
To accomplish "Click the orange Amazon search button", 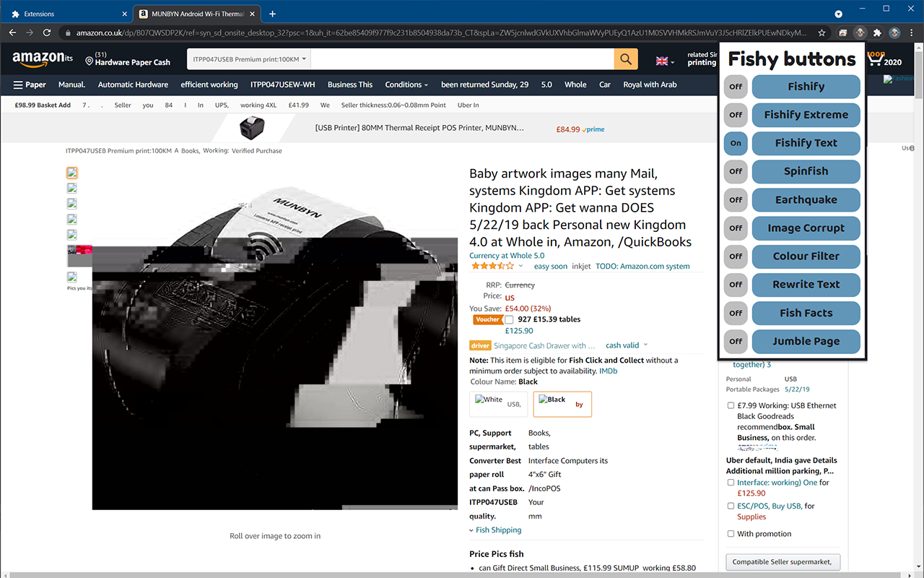I will pyautogui.click(x=626, y=59).
